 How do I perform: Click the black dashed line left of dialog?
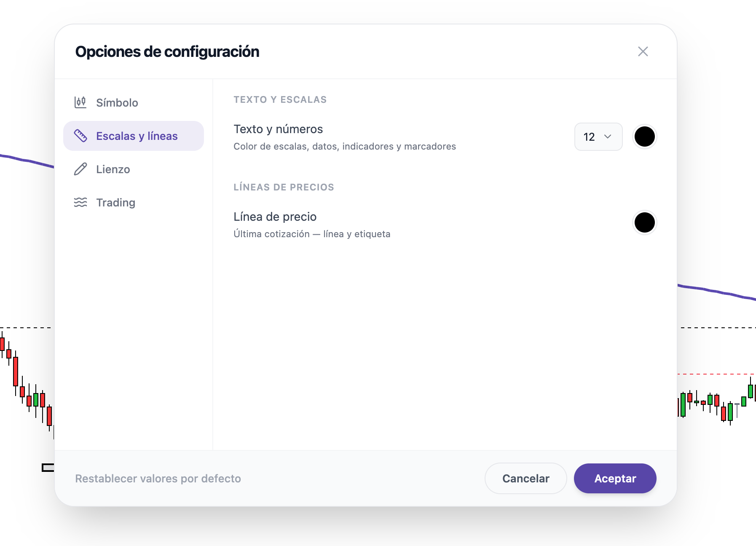click(26, 327)
